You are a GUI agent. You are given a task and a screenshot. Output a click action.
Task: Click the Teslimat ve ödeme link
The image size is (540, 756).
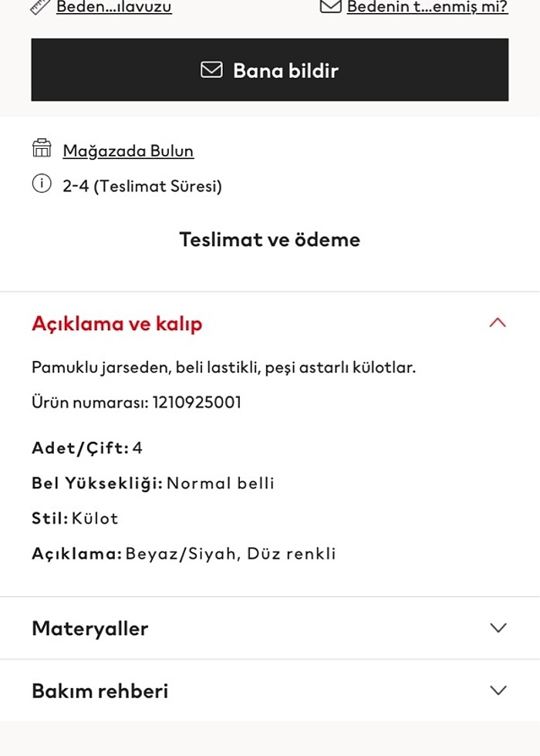point(269,240)
